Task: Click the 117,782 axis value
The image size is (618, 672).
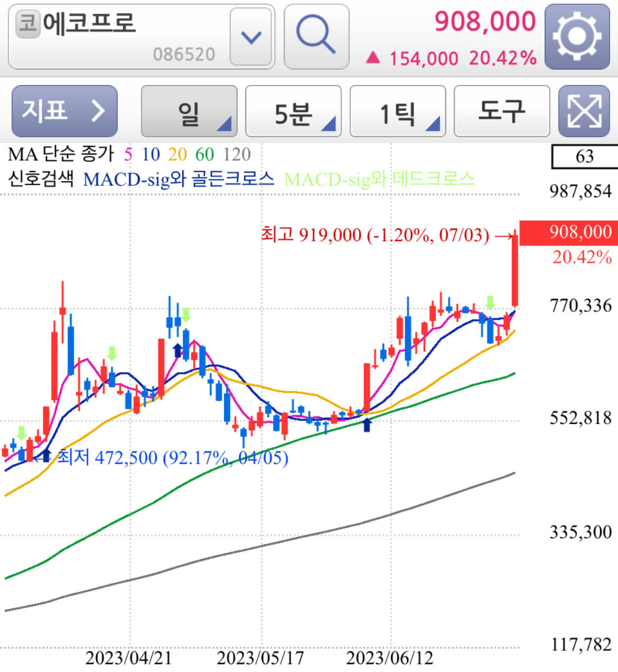Action: 580,645
